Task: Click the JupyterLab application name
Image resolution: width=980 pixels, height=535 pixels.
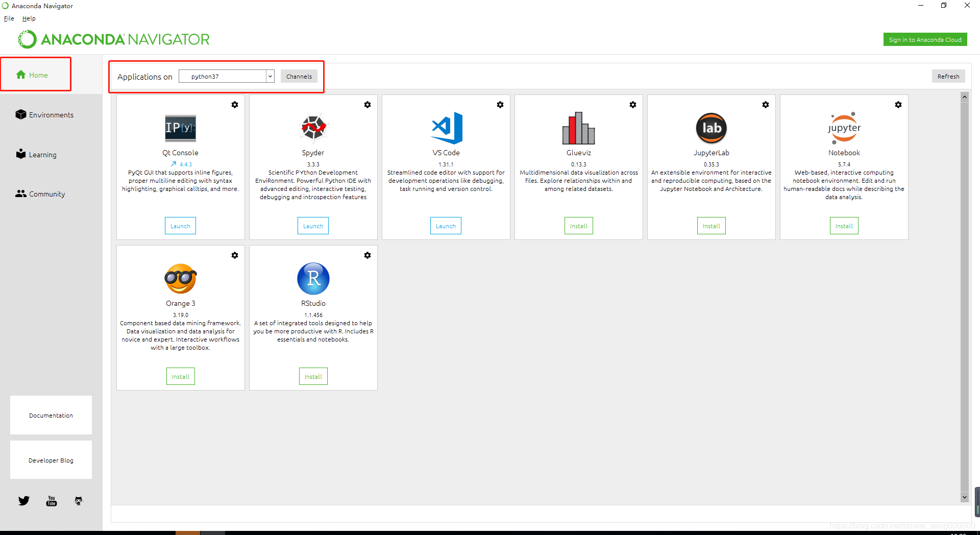Action: click(x=712, y=153)
